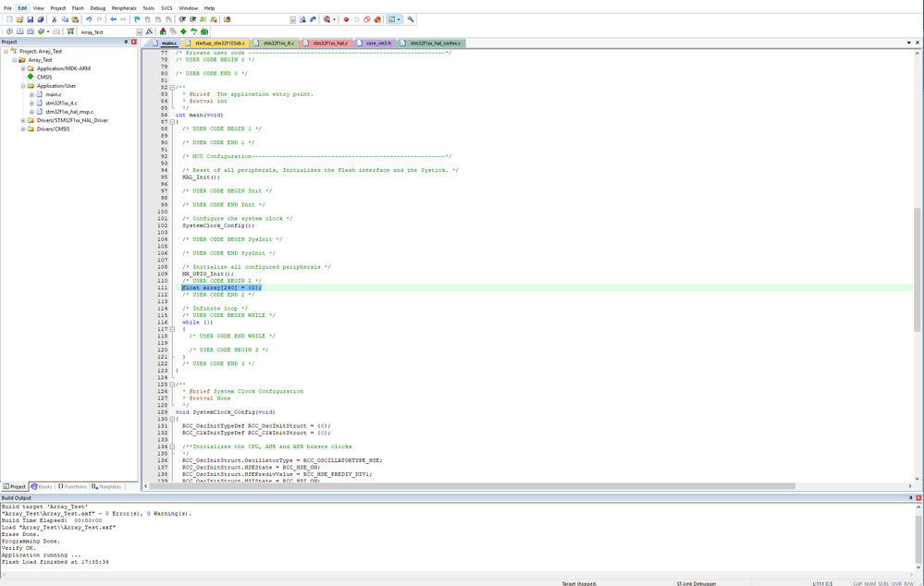Click line with float array declaration
Viewport: 924px width, 586px height.
coord(222,287)
